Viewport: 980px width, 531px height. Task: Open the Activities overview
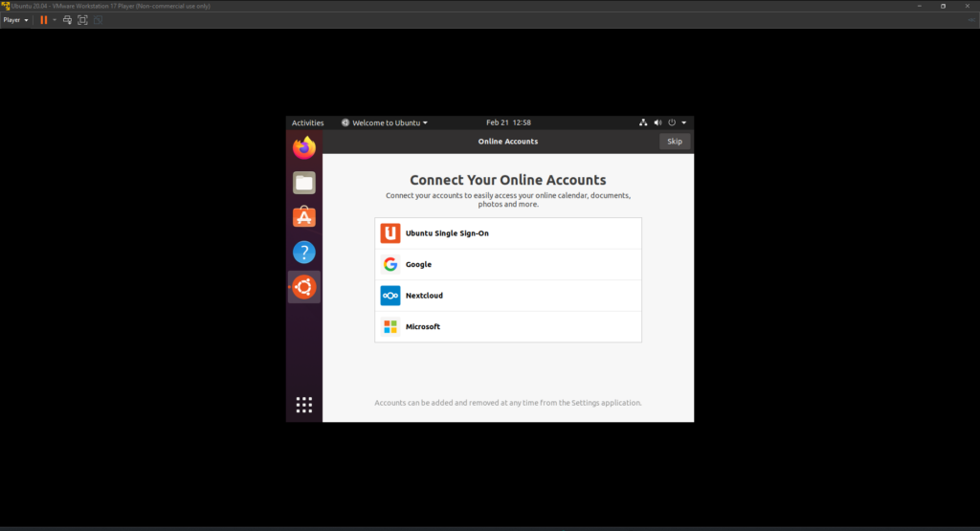pos(307,122)
